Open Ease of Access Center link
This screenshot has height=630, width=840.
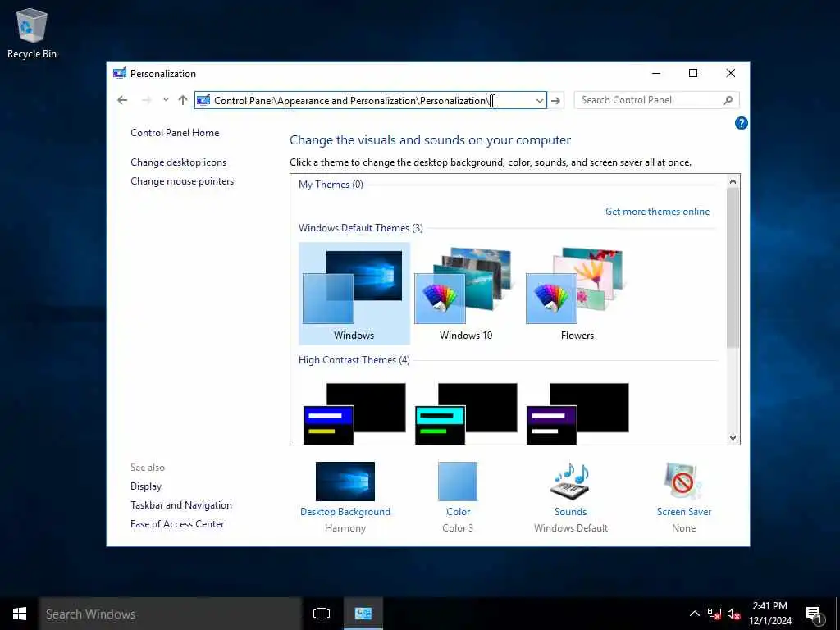coord(177,524)
